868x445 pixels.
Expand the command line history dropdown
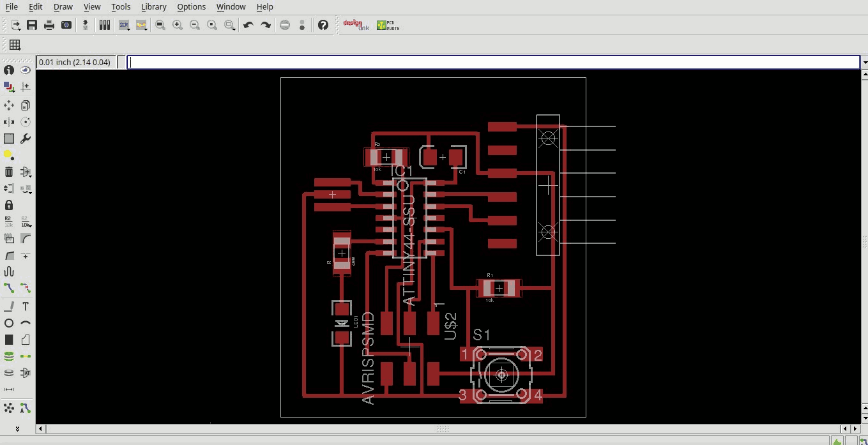[x=864, y=63]
